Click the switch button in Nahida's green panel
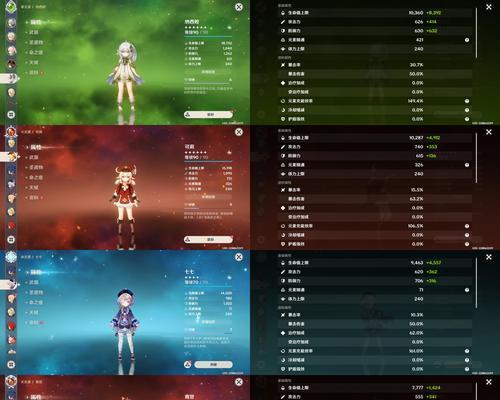Image resolution: width=500 pixels, height=400 pixels. click(x=208, y=114)
